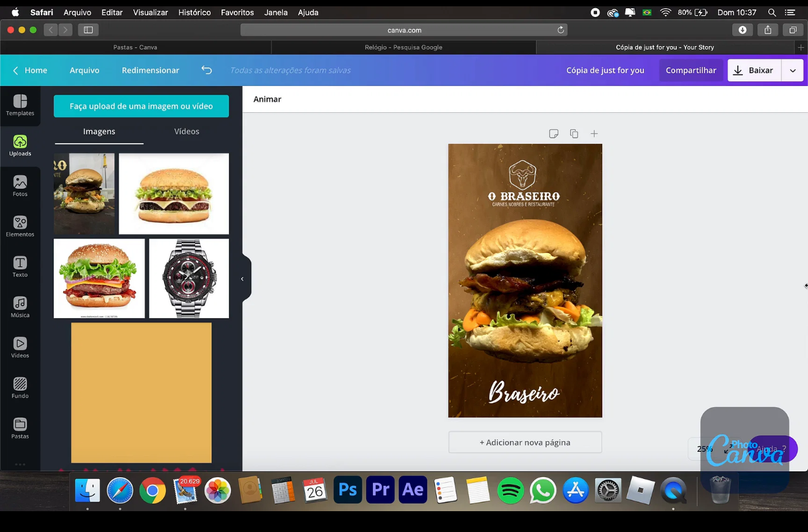Screen dimensions: 808x532
Task: Go back Home with chevron
Action: click(x=30, y=70)
